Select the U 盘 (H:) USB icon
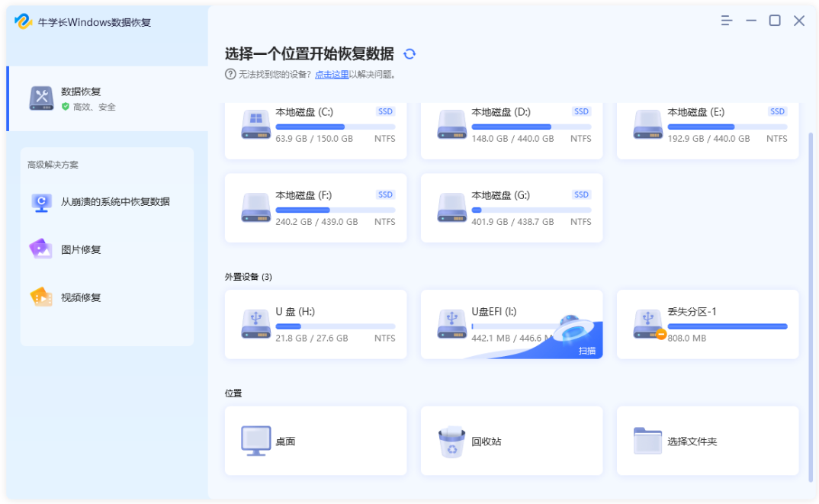Viewport: 819px width, 504px height. (x=255, y=324)
